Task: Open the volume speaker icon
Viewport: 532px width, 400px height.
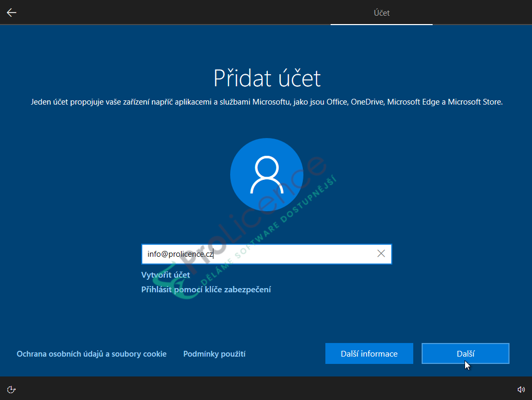Action: coord(521,389)
